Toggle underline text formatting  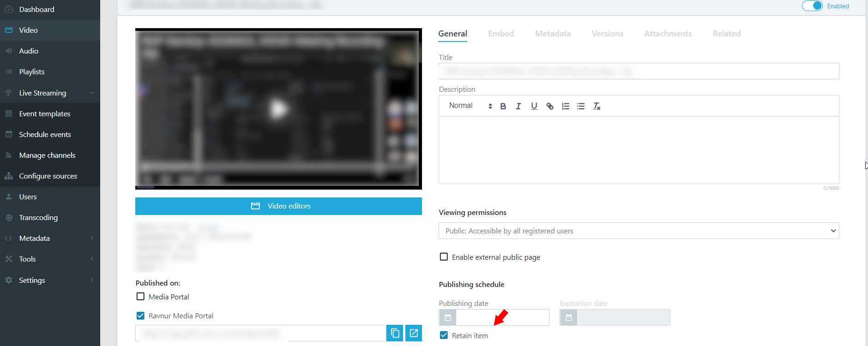tap(534, 106)
